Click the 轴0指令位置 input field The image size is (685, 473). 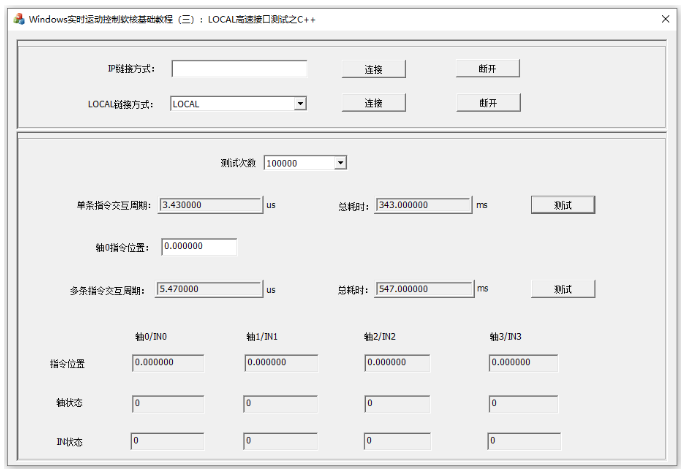pos(199,247)
